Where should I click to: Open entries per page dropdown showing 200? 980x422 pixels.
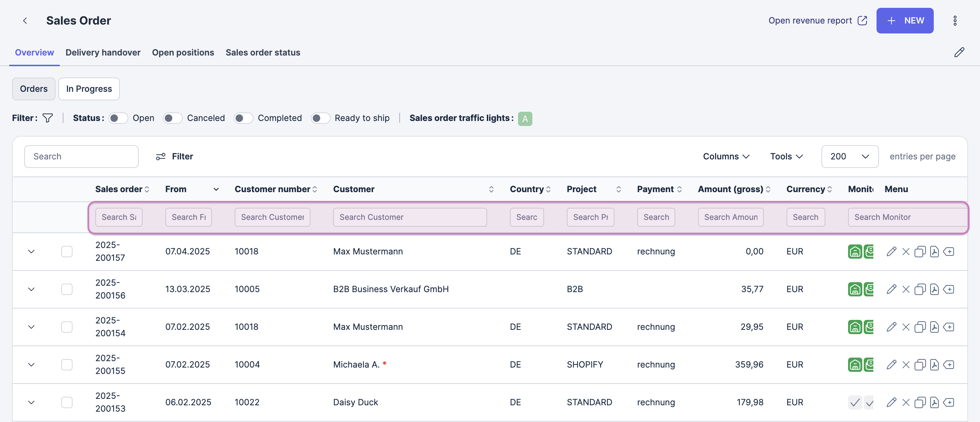tap(849, 157)
